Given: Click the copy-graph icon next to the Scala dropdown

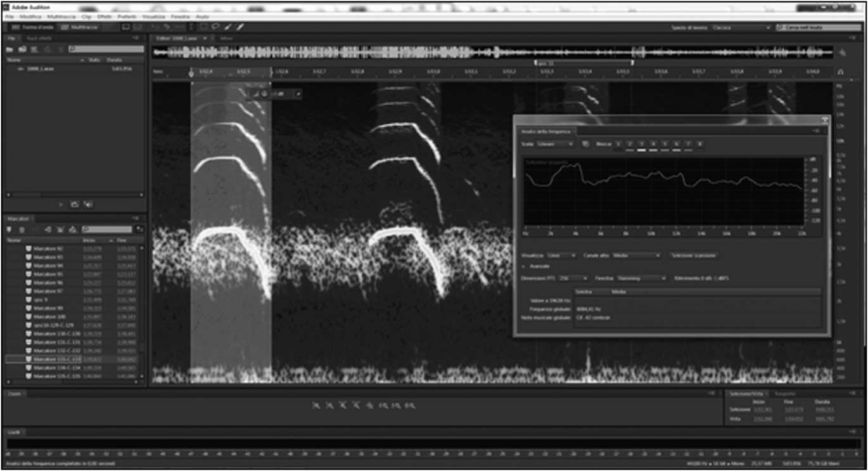Looking at the screenshot, I should click(x=585, y=143).
